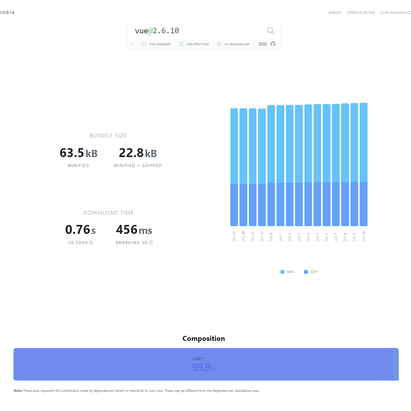Select the 2.6.4 version bar

(x=308, y=165)
